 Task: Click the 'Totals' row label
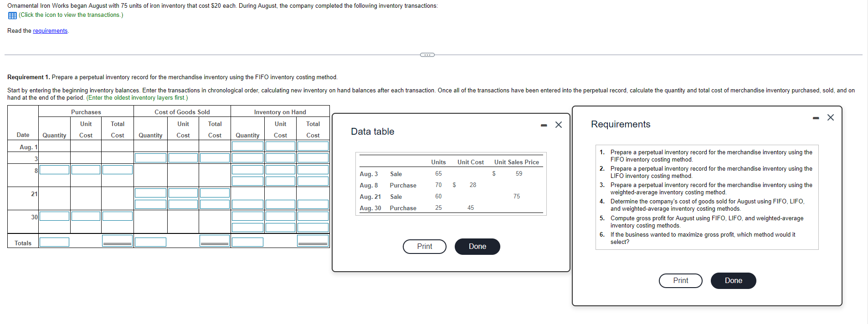coord(23,243)
